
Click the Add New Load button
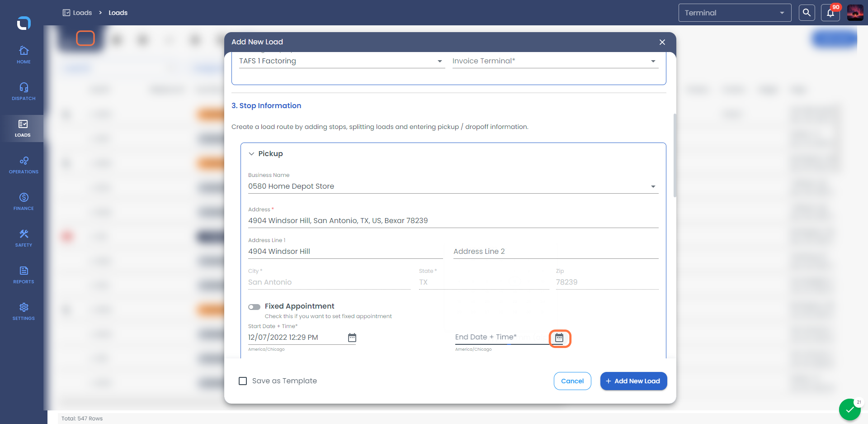[x=633, y=381]
